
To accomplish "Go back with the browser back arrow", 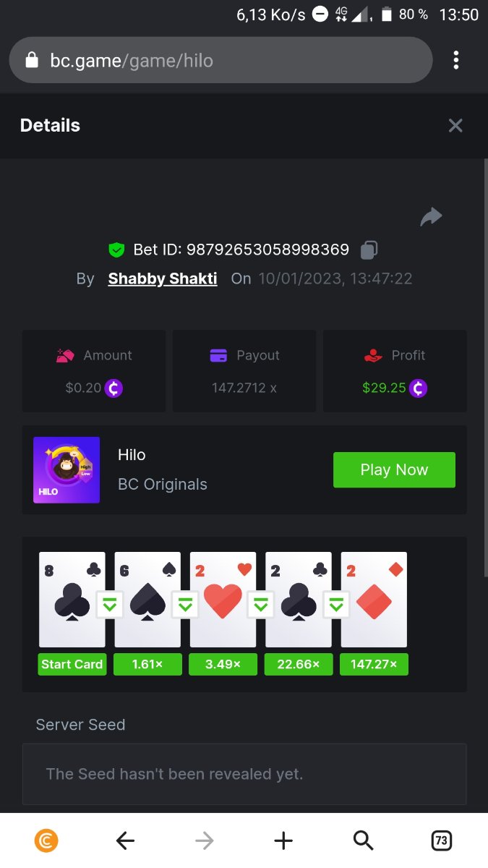I will pos(125,841).
